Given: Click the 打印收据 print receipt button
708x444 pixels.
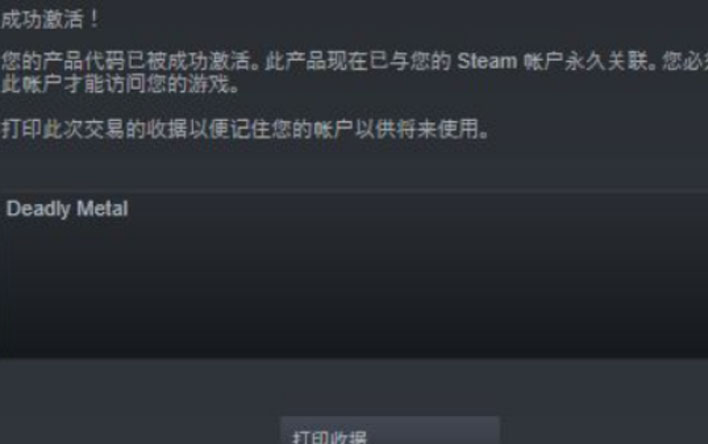Looking at the screenshot, I should (x=390, y=430).
